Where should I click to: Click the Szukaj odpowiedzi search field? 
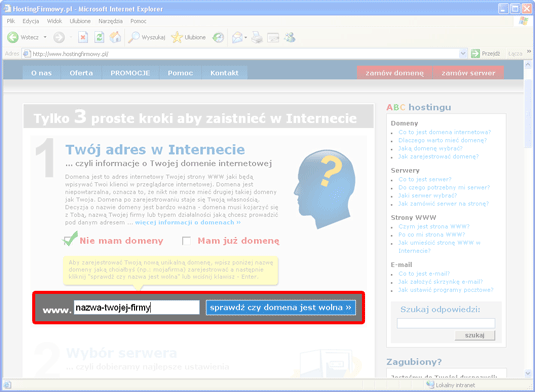pos(446,323)
